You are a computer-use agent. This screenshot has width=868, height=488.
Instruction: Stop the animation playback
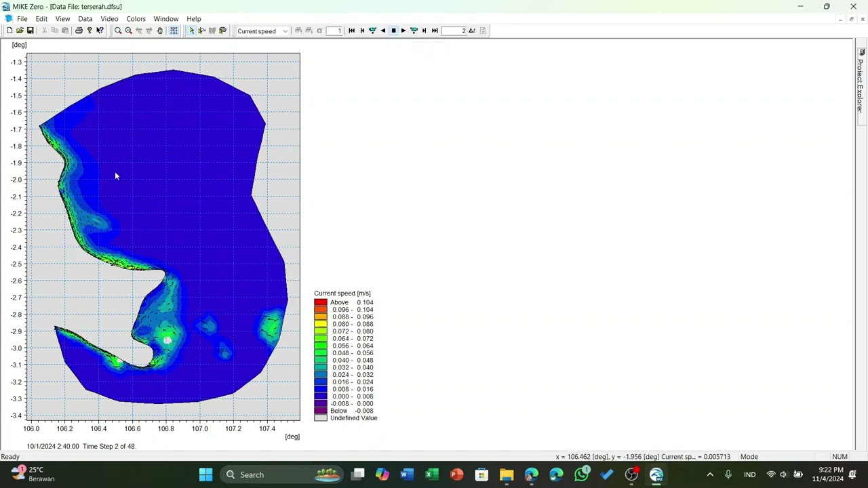click(x=393, y=30)
